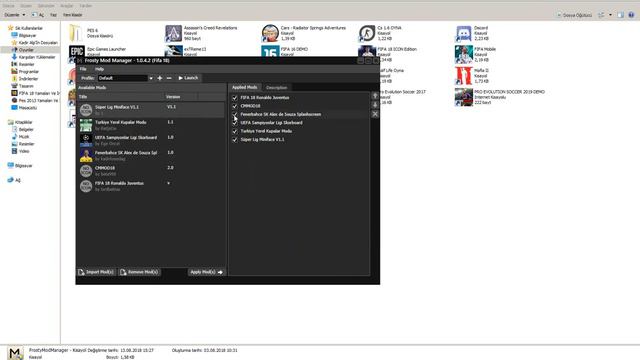The height and width of the screenshot is (360, 640).
Task: Switch to the Description tab
Action: 276,87
